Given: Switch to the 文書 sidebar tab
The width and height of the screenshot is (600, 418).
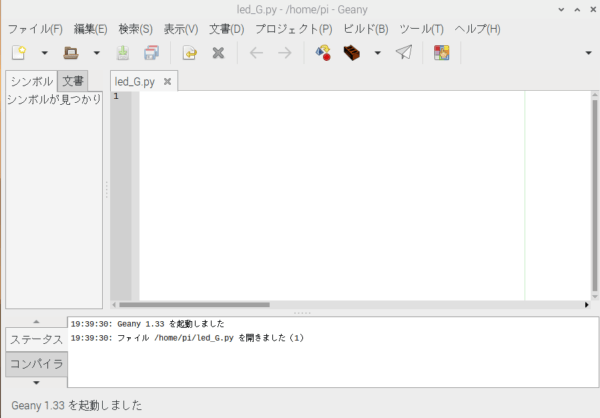Looking at the screenshot, I should pos(73,81).
